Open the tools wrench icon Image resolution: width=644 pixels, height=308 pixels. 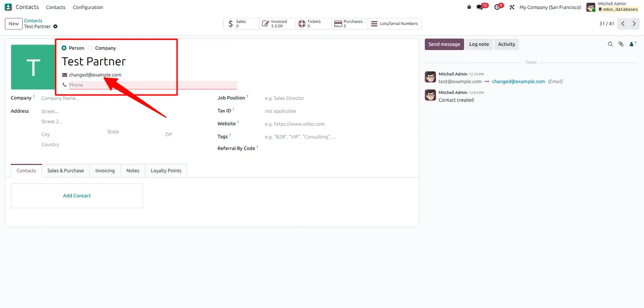click(512, 7)
